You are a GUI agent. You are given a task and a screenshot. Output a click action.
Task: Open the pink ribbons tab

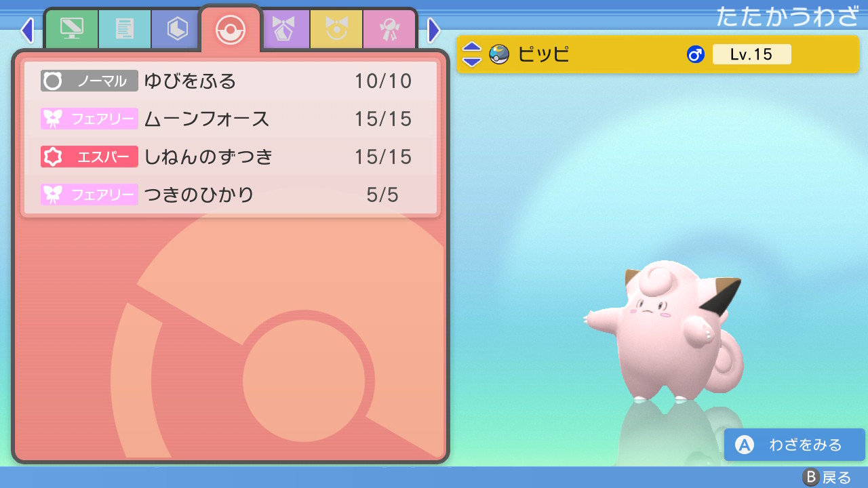(x=389, y=28)
